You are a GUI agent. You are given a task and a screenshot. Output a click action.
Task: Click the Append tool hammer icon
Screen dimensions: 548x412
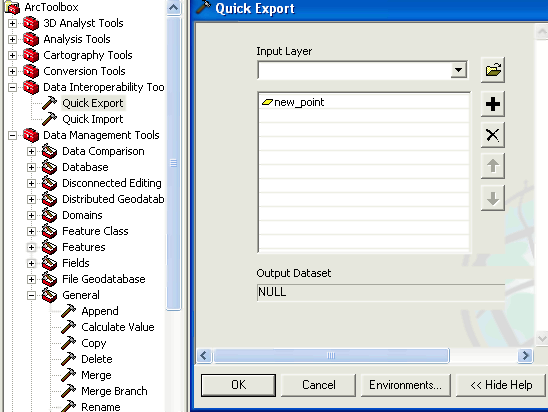(x=68, y=311)
